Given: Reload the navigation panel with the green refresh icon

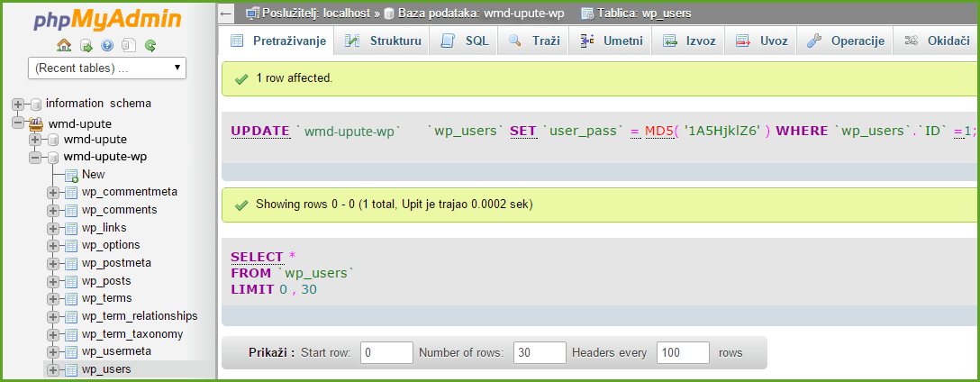Looking at the screenshot, I should click(x=150, y=45).
